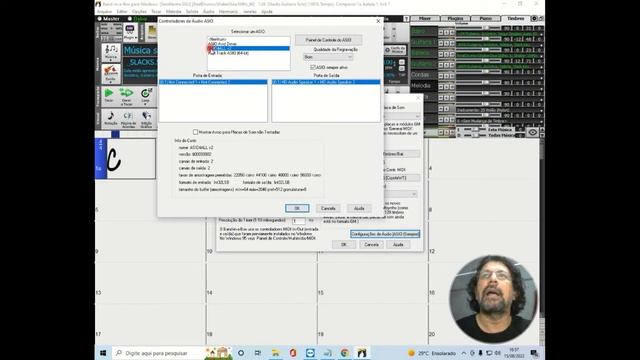
Task: Open Task View on the taskbar
Action: 258,353
